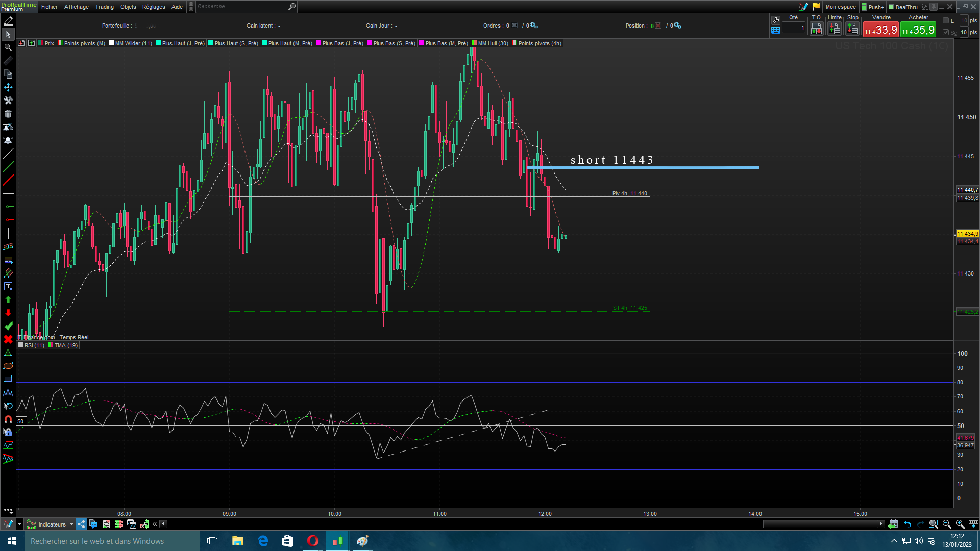
Task: Click the red Vendre price button
Action: (880, 30)
